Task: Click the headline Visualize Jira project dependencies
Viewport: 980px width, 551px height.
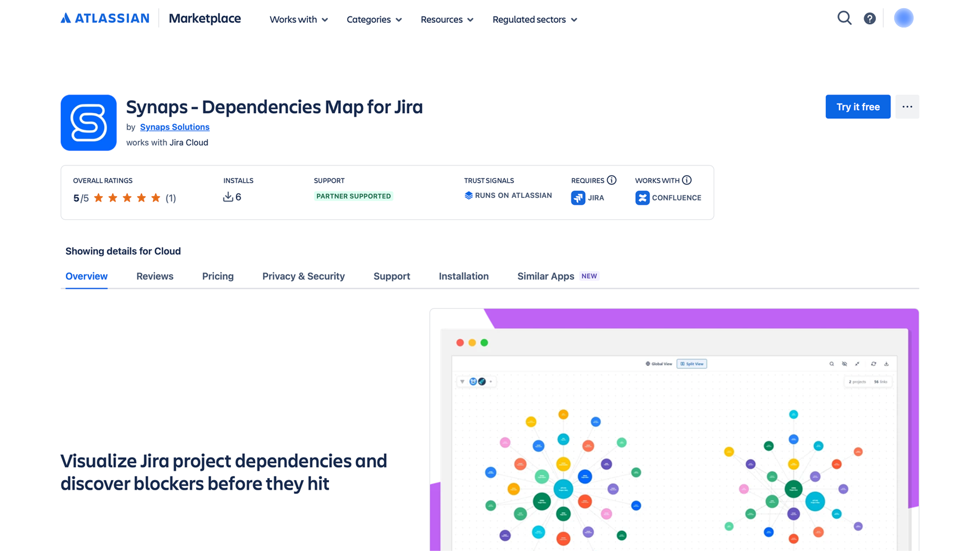Action: pos(224,472)
